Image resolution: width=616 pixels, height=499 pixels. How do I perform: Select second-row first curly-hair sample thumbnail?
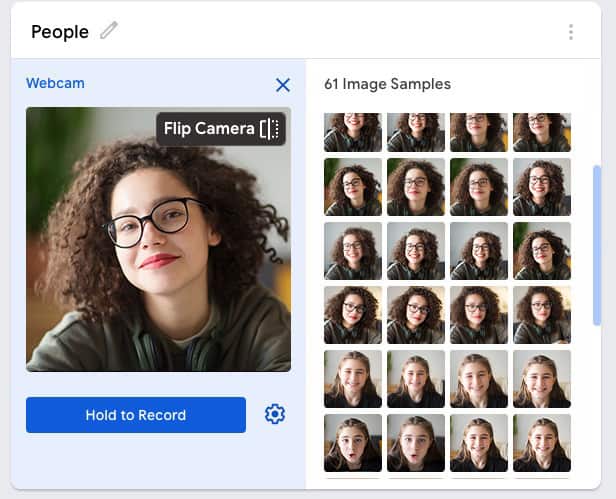tap(353, 187)
